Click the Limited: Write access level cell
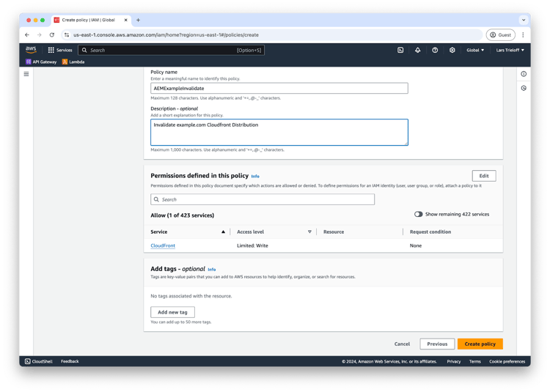550x392 pixels. [x=252, y=245]
